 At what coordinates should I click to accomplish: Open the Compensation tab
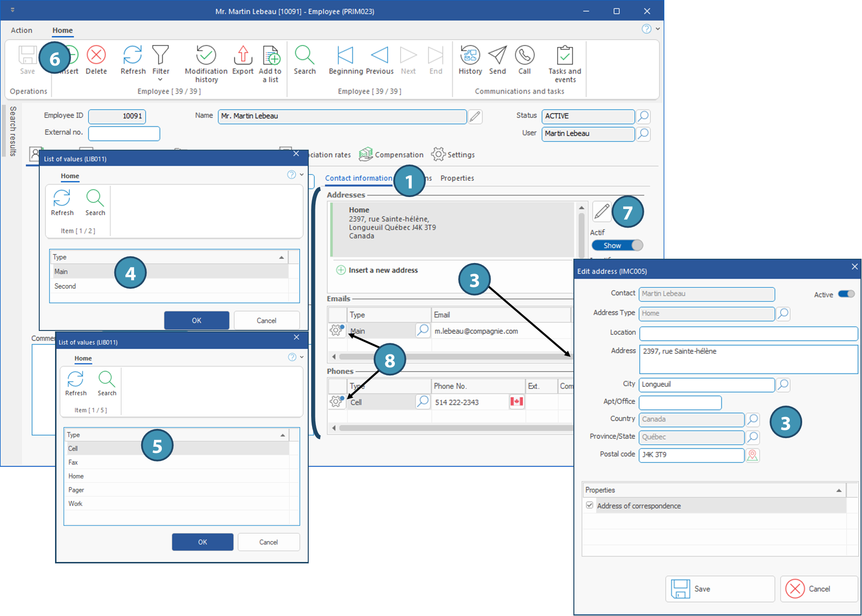click(392, 154)
